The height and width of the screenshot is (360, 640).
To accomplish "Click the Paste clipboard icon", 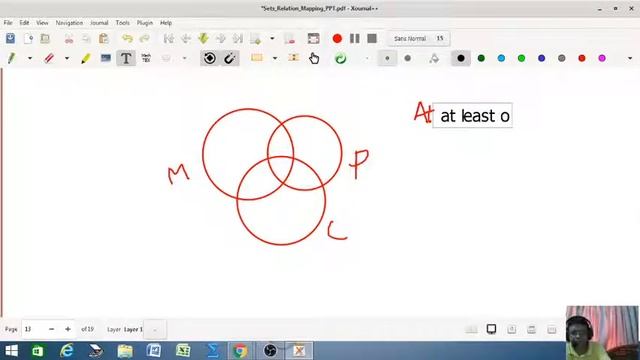I will [104, 38].
